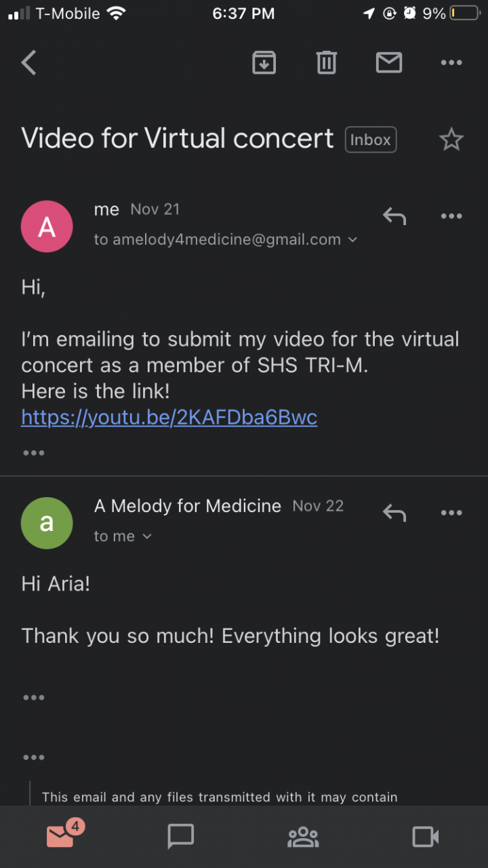Viewport: 488px width, 868px height.
Task: Open the youtu.be video link
Action: 169,417
